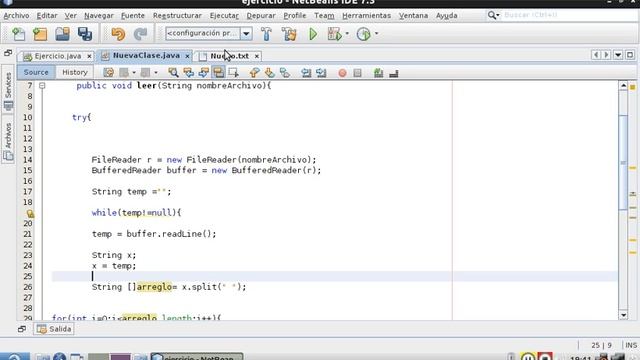Start macro recording red circle

click(x=342, y=73)
